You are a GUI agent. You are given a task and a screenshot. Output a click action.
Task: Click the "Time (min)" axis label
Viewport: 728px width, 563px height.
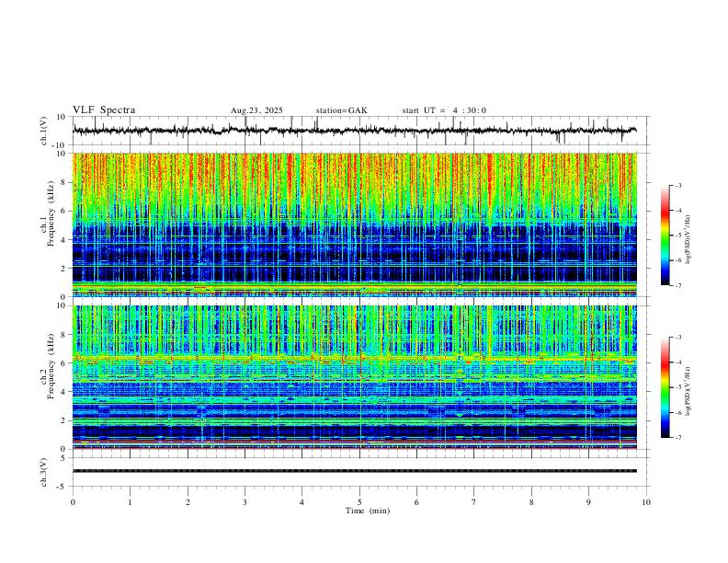pos(368,511)
